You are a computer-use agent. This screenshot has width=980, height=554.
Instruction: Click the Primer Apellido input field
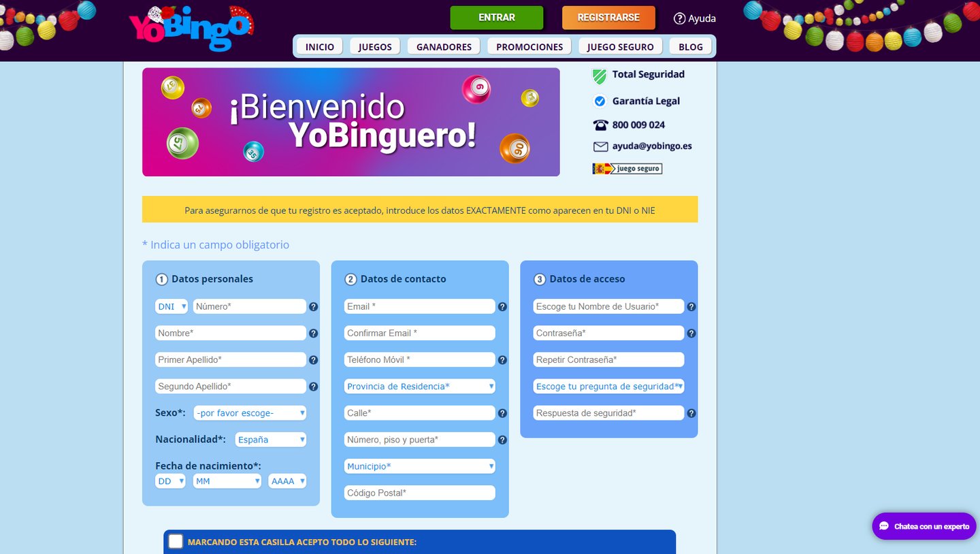click(x=231, y=359)
